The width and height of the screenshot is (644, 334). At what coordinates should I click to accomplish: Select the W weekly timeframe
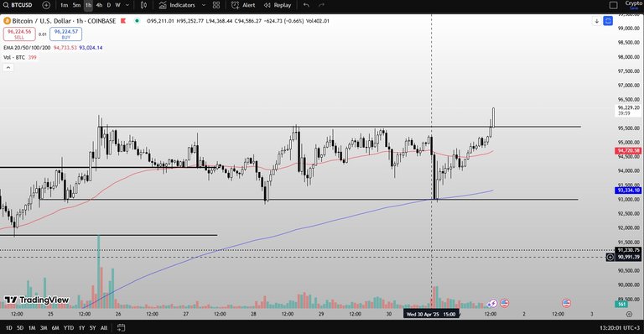[118, 5]
